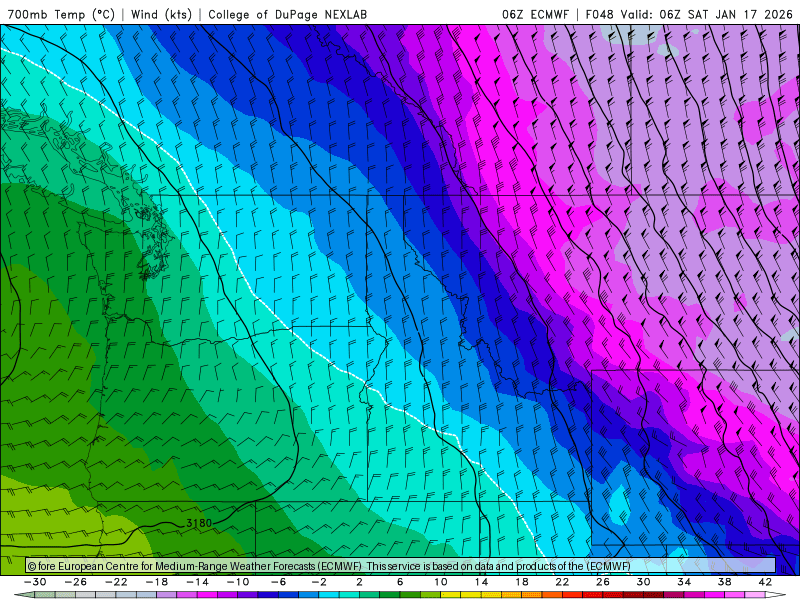800x600 pixels.
Task: Click the ECMWF copyright notice banner
Action: click(x=401, y=566)
